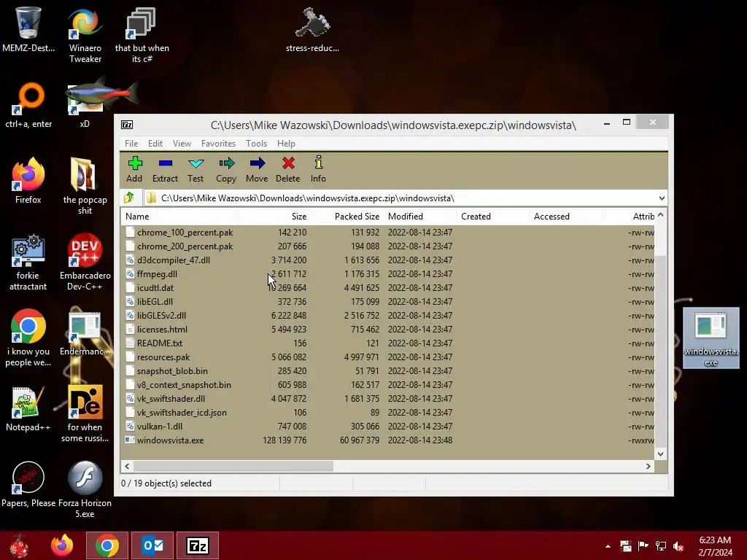Open the Help menu
The image size is (747, 560).
(286, 144)
